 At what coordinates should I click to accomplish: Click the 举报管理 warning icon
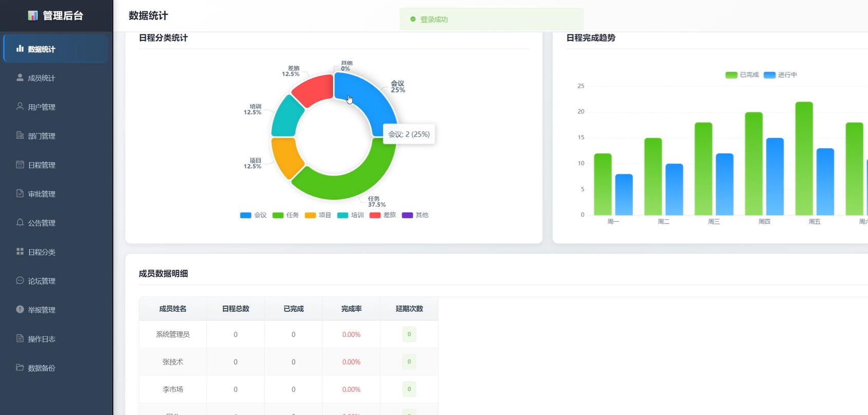[x=20, y=309]
